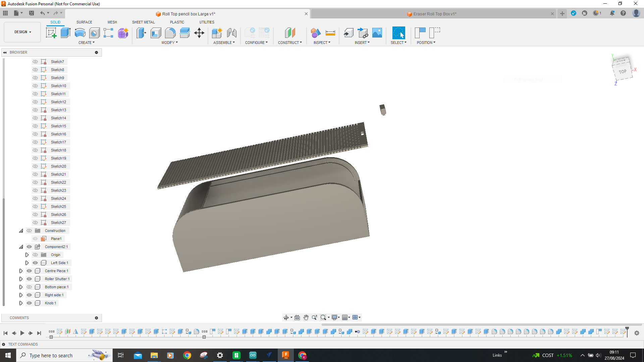
Task: Select the Extrude tool
Action: [x=65, y=33]
